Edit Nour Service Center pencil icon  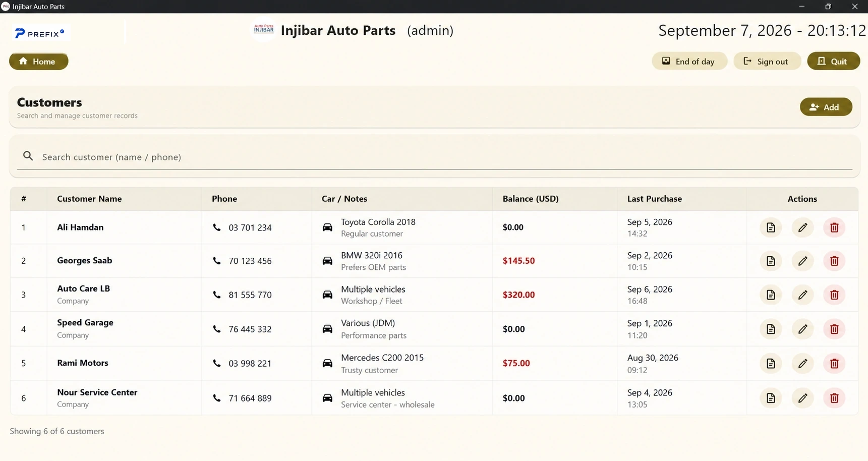click(x=802, y=398)
